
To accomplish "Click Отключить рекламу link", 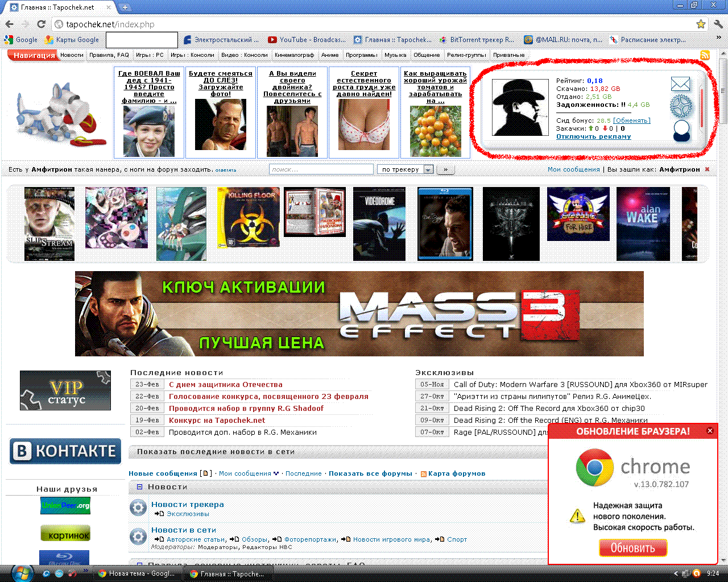I will (594, 136).
